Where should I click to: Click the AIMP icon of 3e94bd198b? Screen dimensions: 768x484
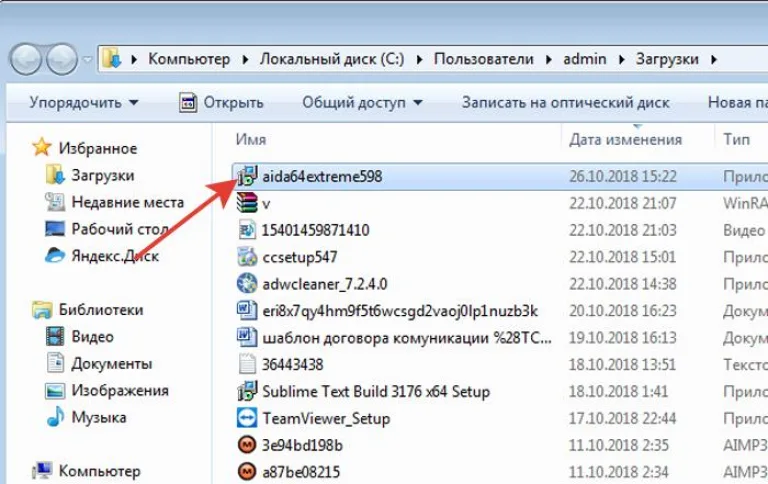(x=247, y=445)
